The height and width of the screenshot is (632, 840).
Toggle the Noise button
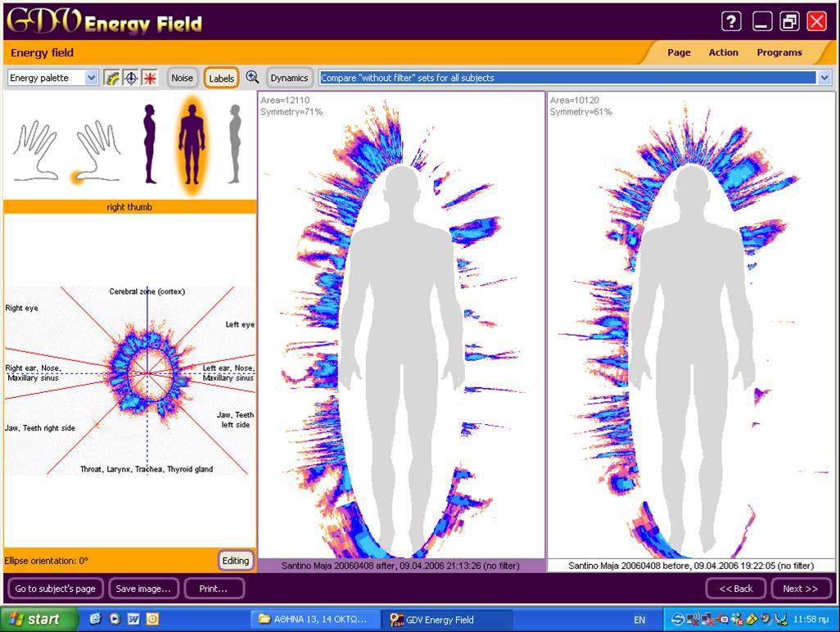coord(182,78)
